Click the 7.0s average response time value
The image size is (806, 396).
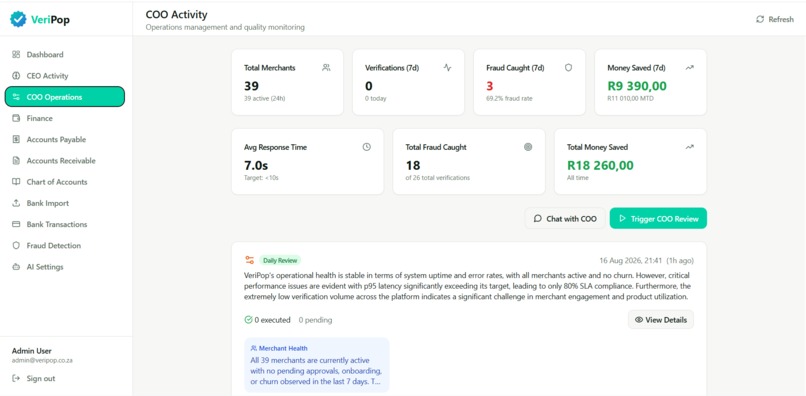[x=256, y=166]
